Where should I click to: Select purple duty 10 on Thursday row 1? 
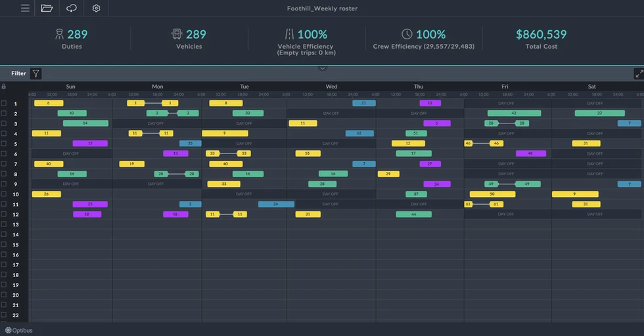430,104
